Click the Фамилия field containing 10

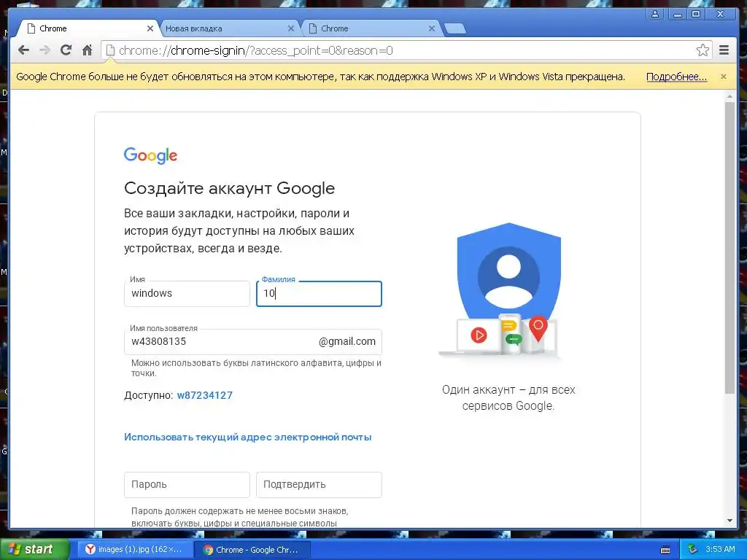pyautogui.click(x=319, y=294)
